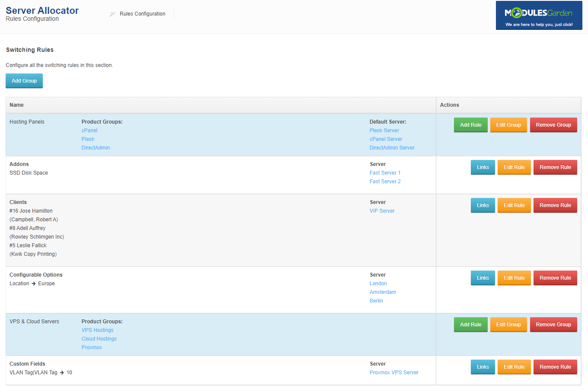Remove Group for Hosting Panels
588x392 pixels.
(x=553, y=125)
